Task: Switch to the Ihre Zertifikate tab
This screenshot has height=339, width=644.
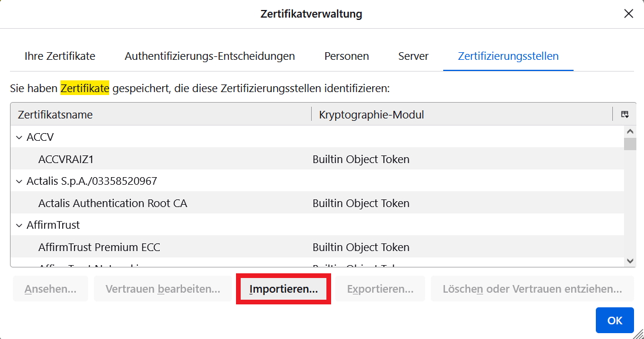Action: pyautogui.click(x=60, y=56)
